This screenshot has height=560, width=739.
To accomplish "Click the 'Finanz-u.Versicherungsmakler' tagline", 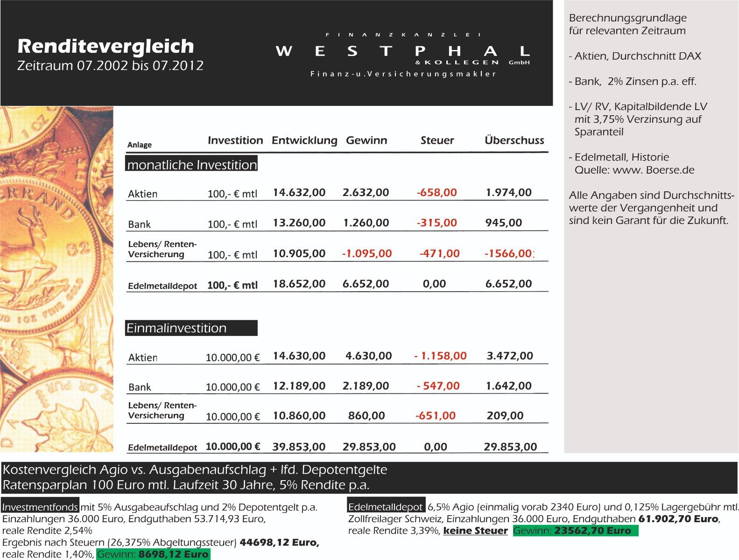I will click(x=403, y=74).
